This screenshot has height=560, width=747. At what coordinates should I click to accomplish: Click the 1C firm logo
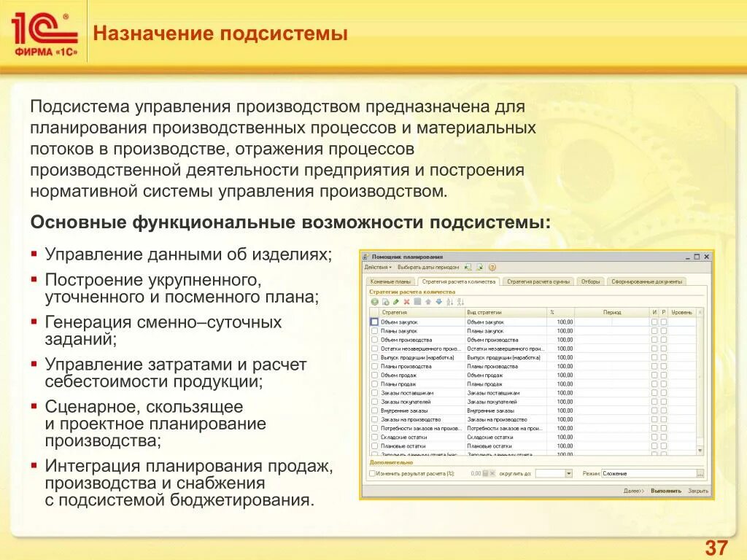coord(45,34)
